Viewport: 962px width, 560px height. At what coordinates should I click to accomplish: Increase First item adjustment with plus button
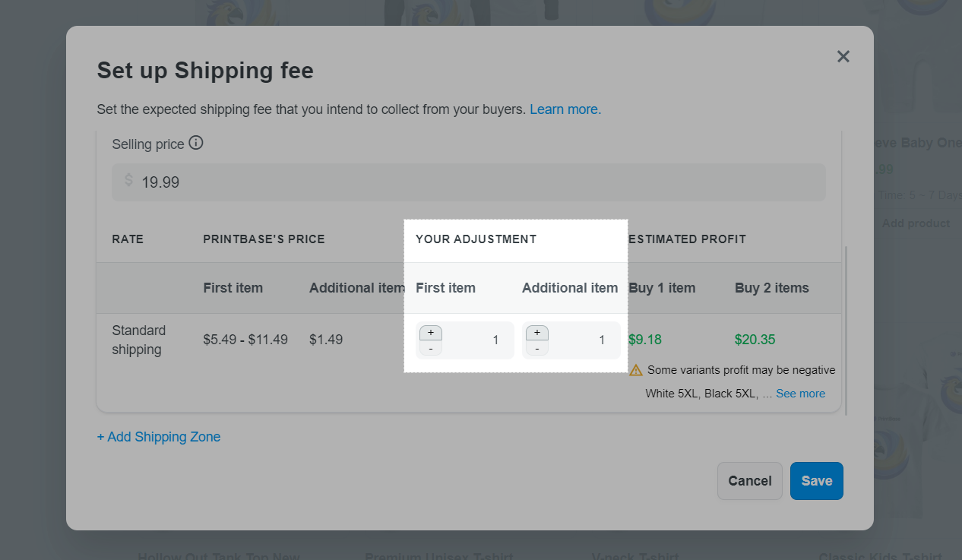tap(431, 333)
